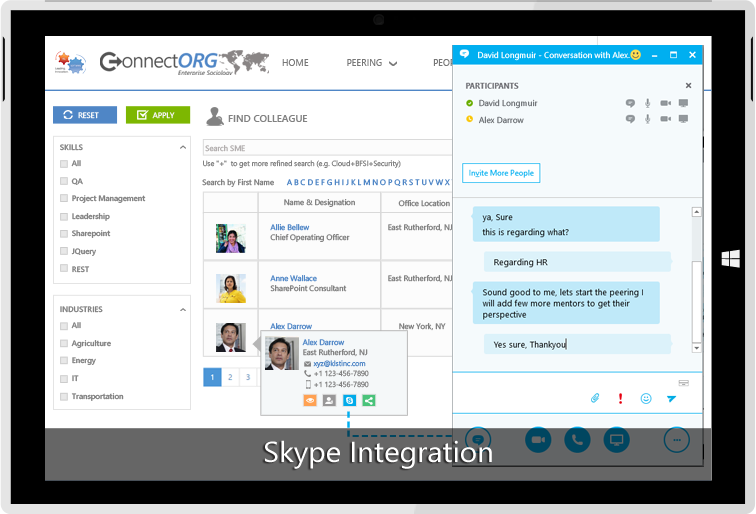The width and height of the screenshot is (756, 514).
Task: Attach a file with paperclip icon
Action: point(595,398)
